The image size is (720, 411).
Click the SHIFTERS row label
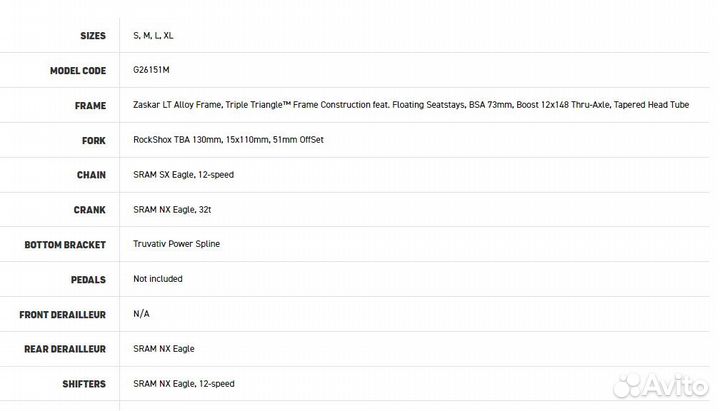[82, 383]
